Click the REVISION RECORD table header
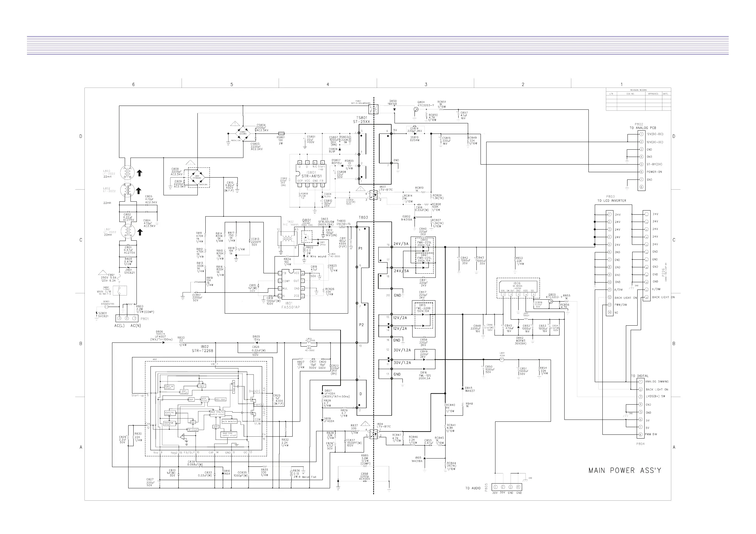756x534 pixels. click(x=638, y=90)
